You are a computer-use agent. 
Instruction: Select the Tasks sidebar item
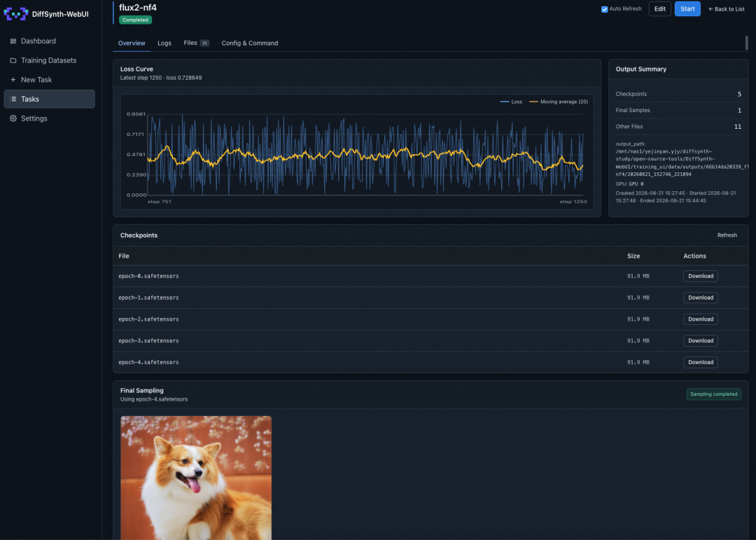(x=49, y=99)
